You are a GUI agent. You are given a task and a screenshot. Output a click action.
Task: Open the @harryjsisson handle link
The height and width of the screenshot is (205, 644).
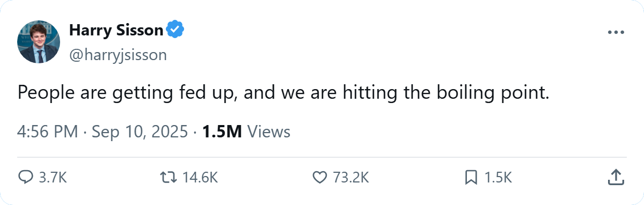[118, 55]
